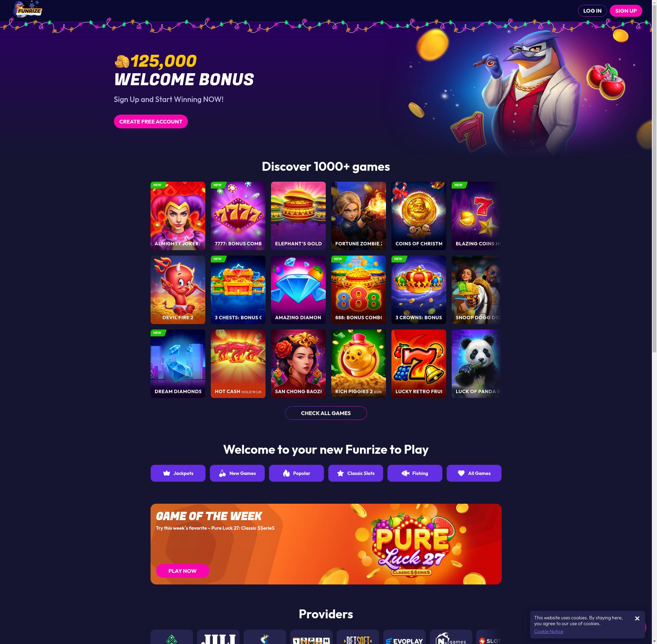Open New Games category with cherry icon
This screenshot has width=657, height=644.
[237, 473]
